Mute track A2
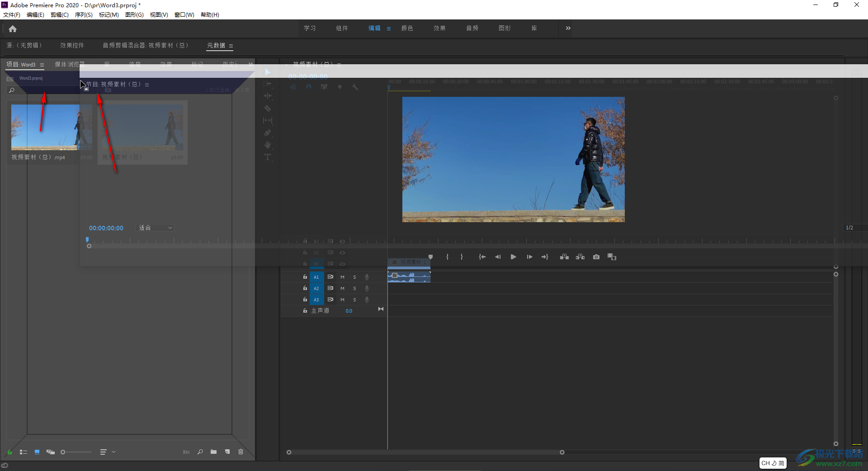 click(x=342, y=288)
